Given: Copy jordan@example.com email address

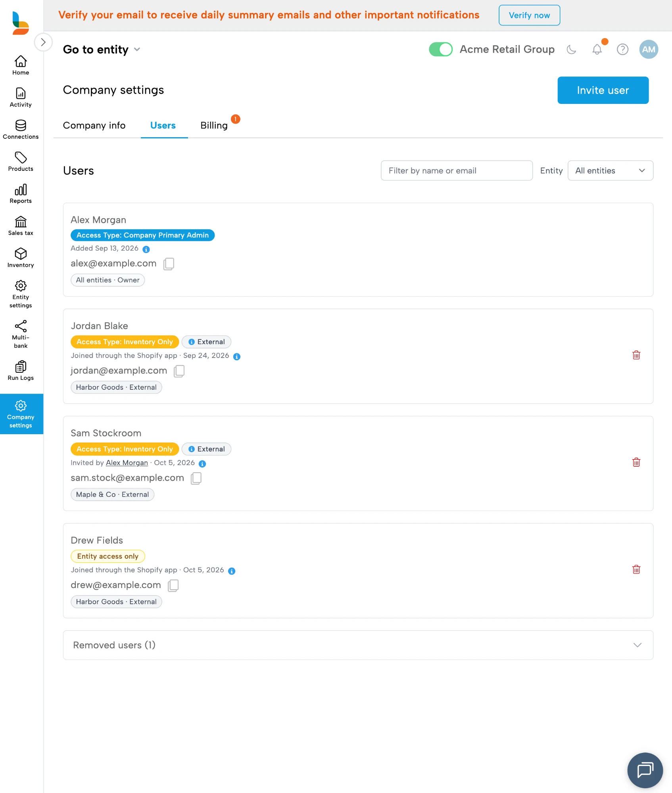Looking at the screenshot, I should [179, 371].
